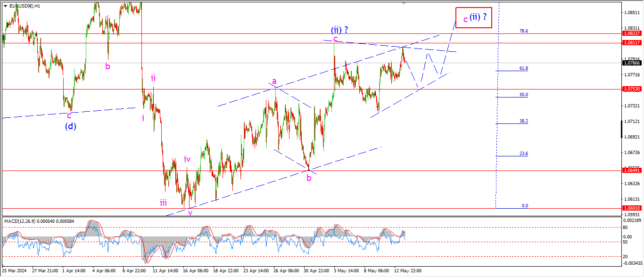
Task: Click the 1.06010 price tag at bottom
Action: coord(632,208)
